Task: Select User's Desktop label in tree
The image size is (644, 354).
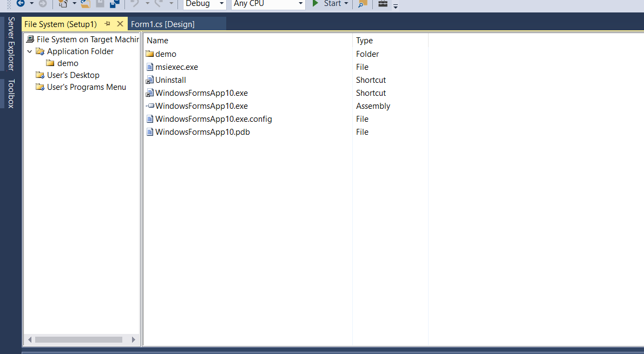Action: click(73, 75)
